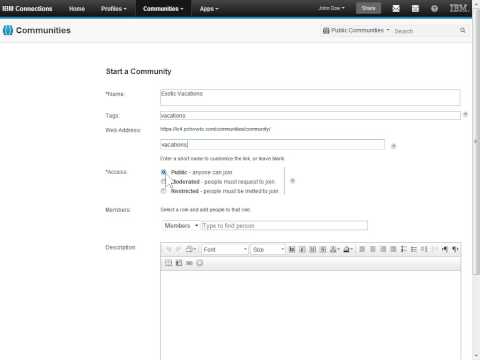
Task: Toggle bold formatting in description editor
Action: coord(292,249)
